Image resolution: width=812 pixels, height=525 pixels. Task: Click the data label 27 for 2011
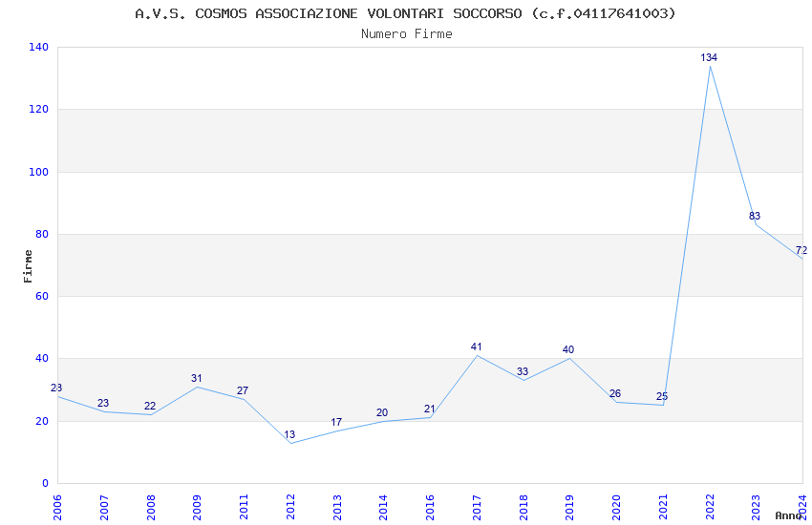[243, 391]
